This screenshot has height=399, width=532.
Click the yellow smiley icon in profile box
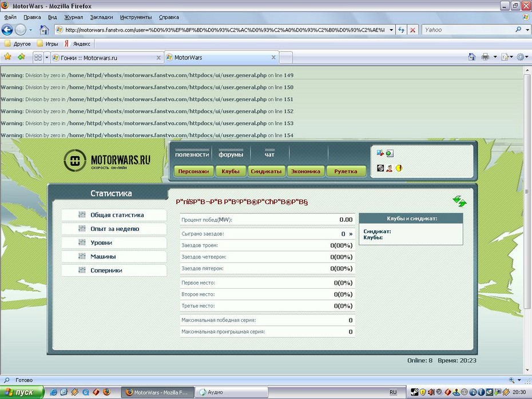[x=399, y=168]
